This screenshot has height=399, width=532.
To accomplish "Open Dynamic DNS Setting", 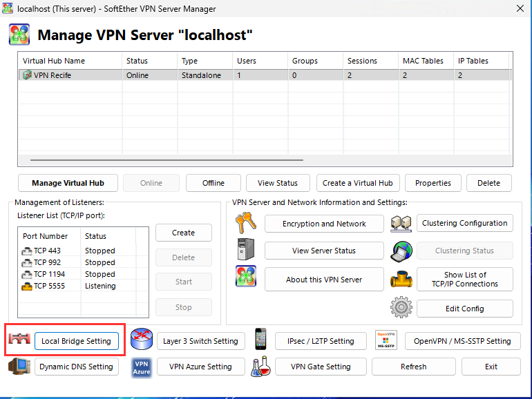I will pyautogui.click(x=76, y=367).
